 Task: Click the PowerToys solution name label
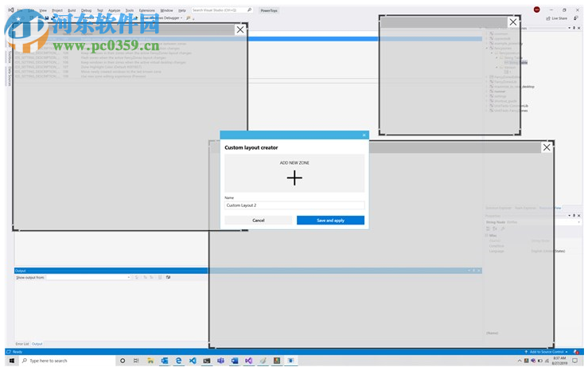tap(269, 10)
